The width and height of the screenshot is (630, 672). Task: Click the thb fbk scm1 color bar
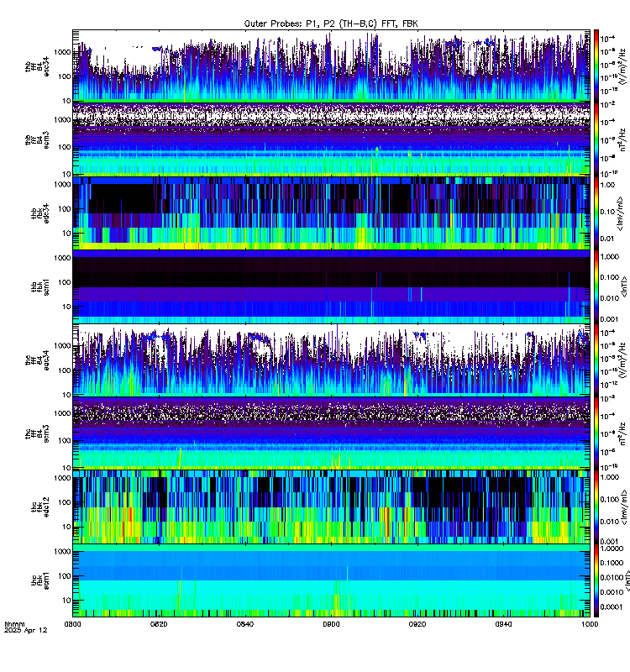point(596,286)
